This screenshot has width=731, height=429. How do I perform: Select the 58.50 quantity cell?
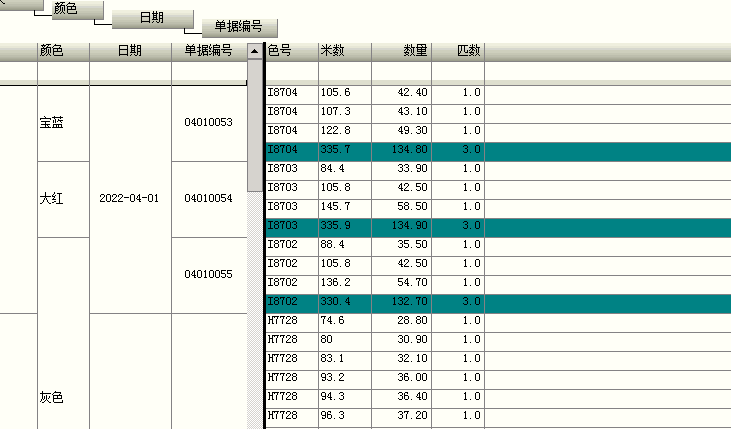402,207
